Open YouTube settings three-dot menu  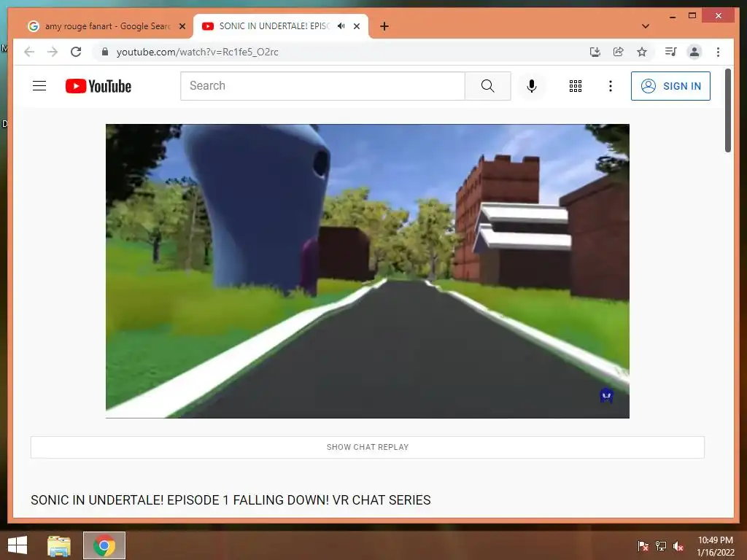tap(611, 86)
